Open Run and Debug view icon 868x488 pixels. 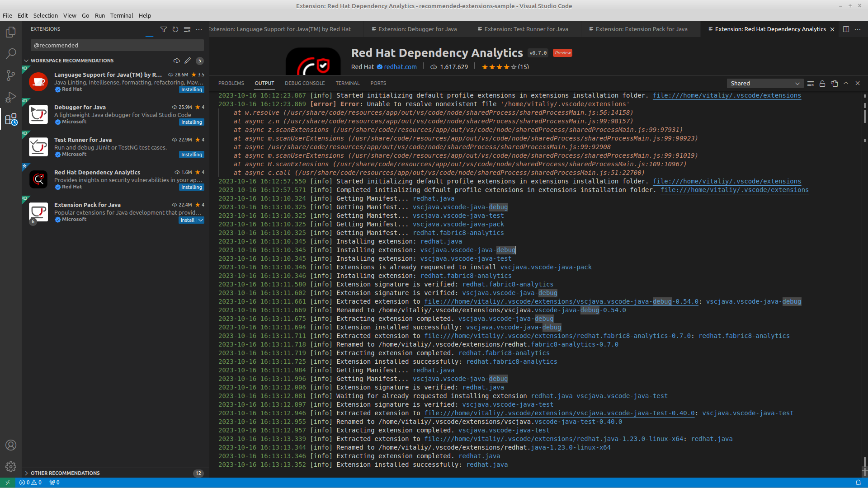(11, 97)
